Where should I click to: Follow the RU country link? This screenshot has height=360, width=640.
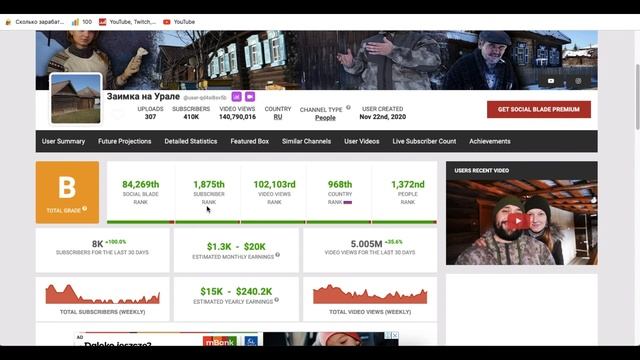[x=278, y=117]
